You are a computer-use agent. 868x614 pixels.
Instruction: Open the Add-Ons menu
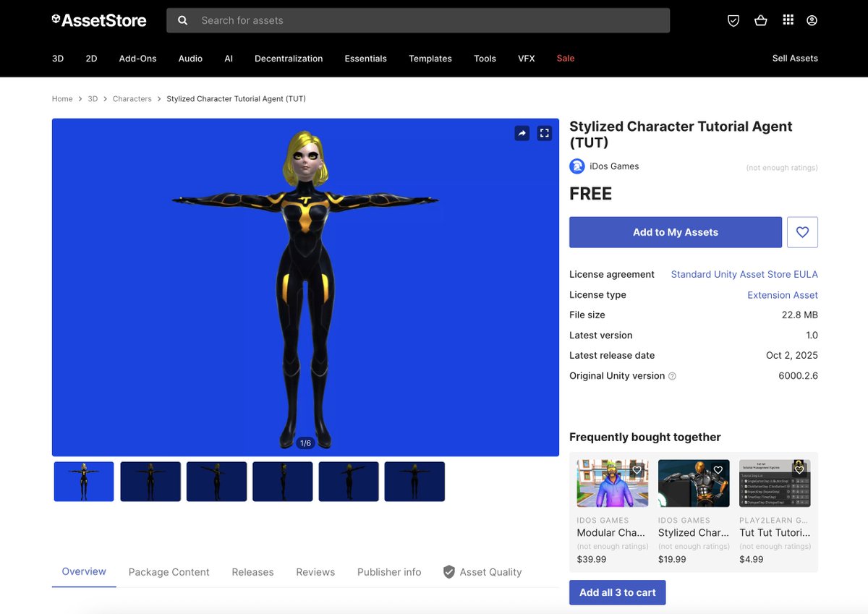click(137, 59)
